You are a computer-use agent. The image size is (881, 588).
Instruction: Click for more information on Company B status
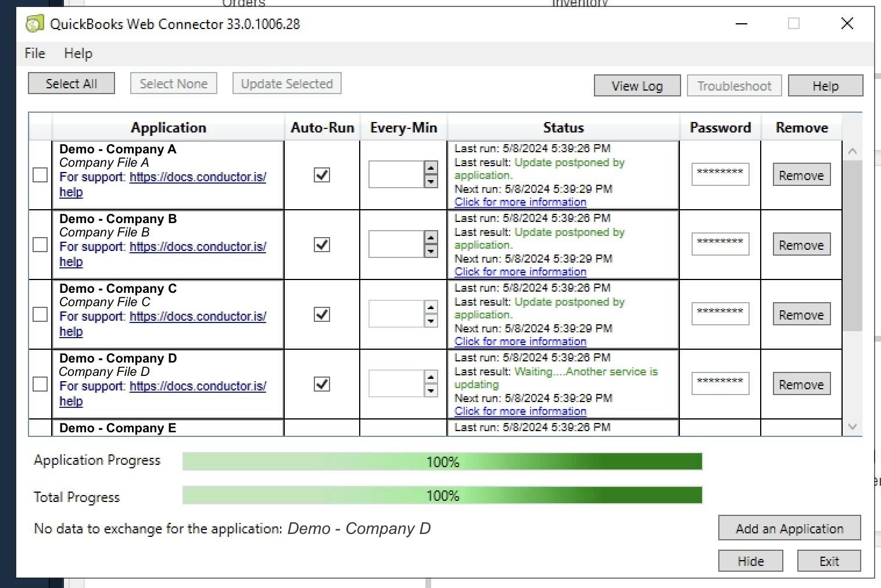(x=520, y=271)
